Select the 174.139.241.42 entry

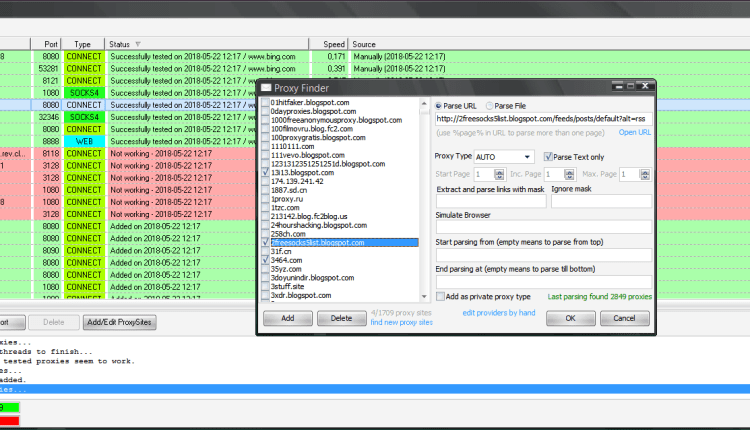tap(297, 181)
